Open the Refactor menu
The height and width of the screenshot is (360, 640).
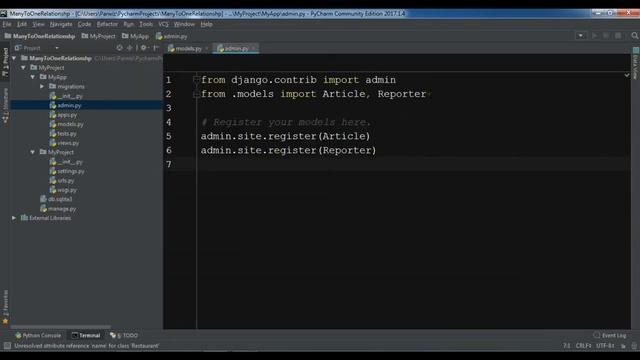click(107, 24)
